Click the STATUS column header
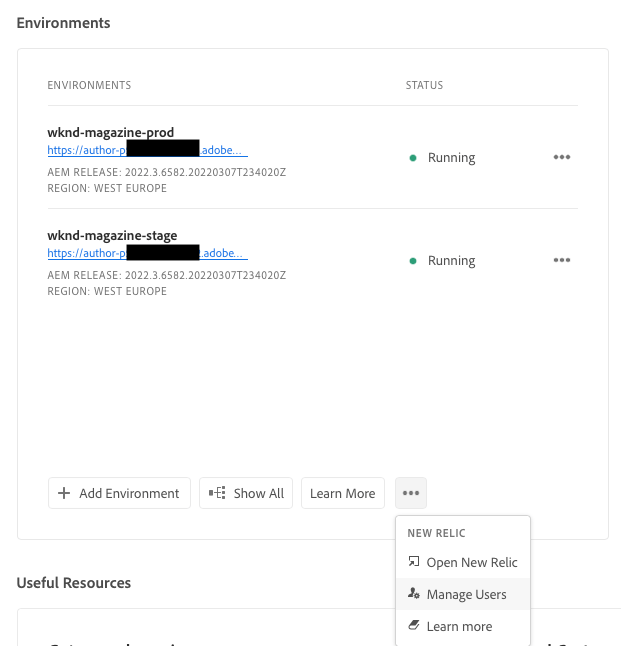 [x=424, y=85]
